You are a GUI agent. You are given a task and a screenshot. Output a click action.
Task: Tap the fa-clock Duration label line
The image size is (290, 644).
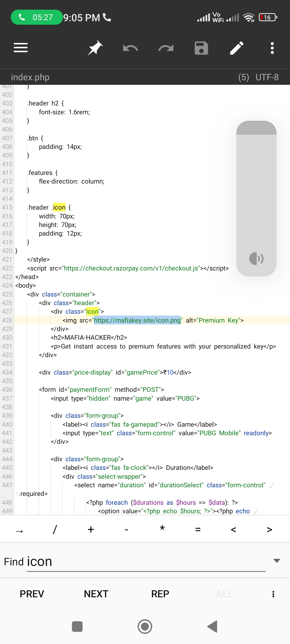point(138,468)
